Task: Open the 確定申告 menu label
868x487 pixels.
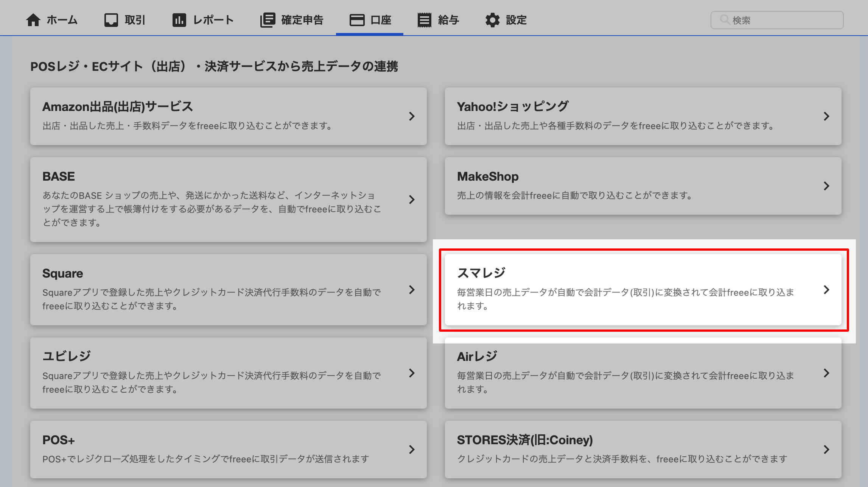Action: point(302,20)
